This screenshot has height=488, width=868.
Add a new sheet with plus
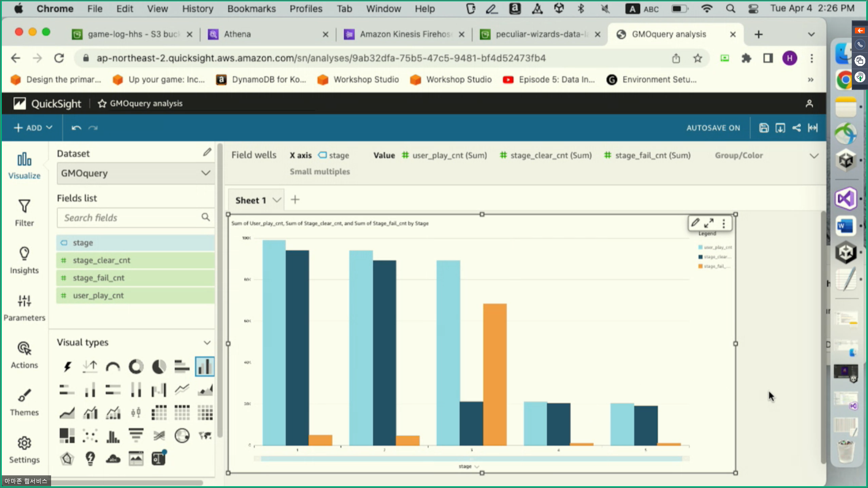click(295, 200)
